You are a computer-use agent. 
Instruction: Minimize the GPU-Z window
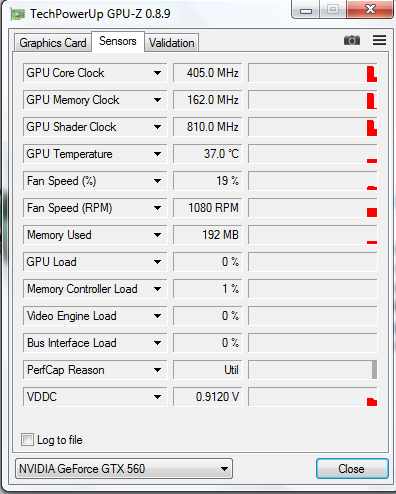(306, 10)
